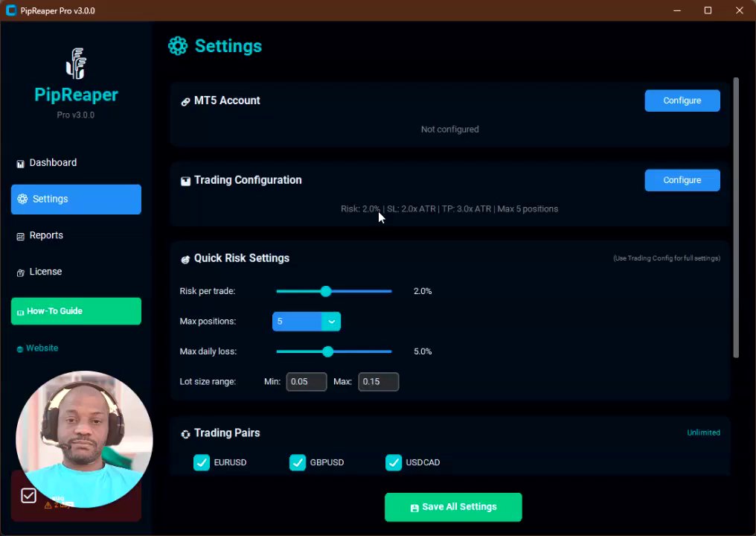Toggle the checkbox at bottom-left of sidebar

(x=28, y=496)
